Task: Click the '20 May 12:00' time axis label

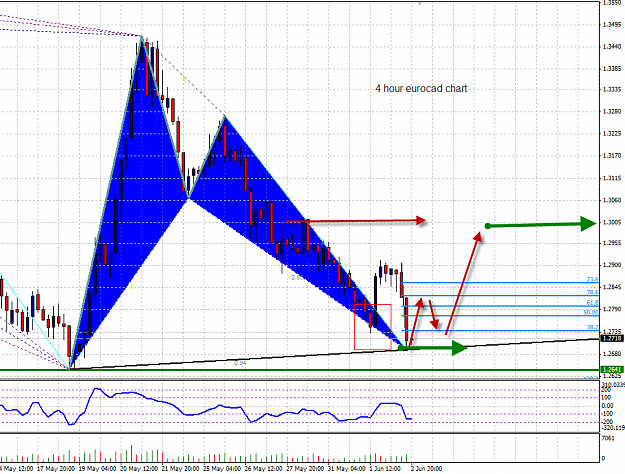Action: tap(139, 469)
